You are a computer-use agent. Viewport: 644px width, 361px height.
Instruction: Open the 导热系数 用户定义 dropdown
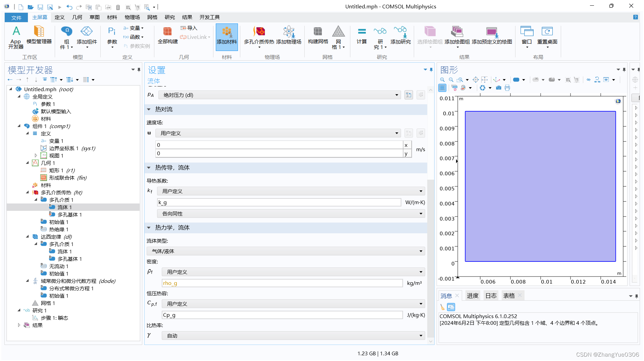tap(291, 191)
